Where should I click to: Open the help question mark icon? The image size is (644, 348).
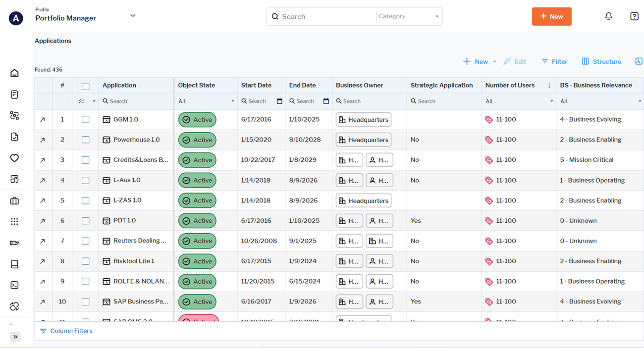(x=634, y=16)
